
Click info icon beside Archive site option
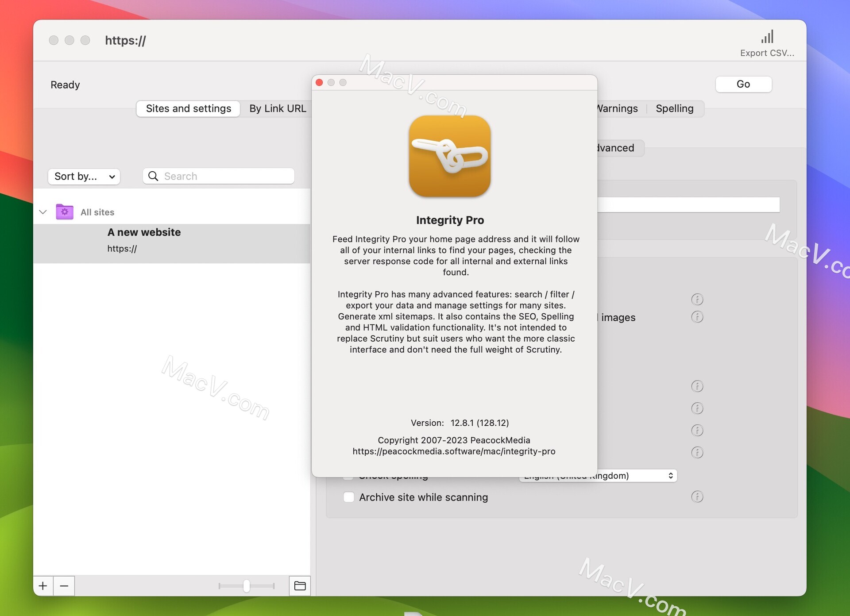(697, 497)
